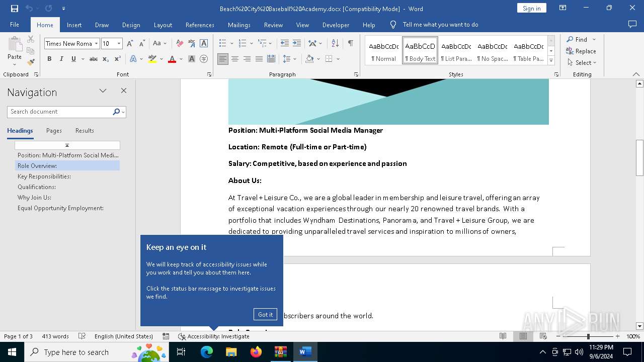The width and height of the screenshot is (644, 362).
Task: Open Microsoft Edge from the taskbar
Action: click(x=207, y=352)
